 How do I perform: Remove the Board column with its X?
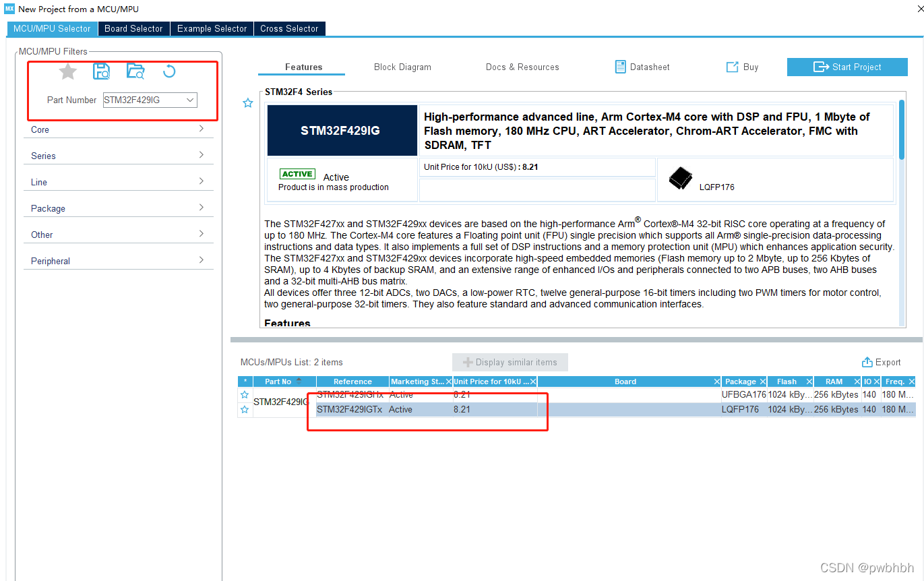716,381
